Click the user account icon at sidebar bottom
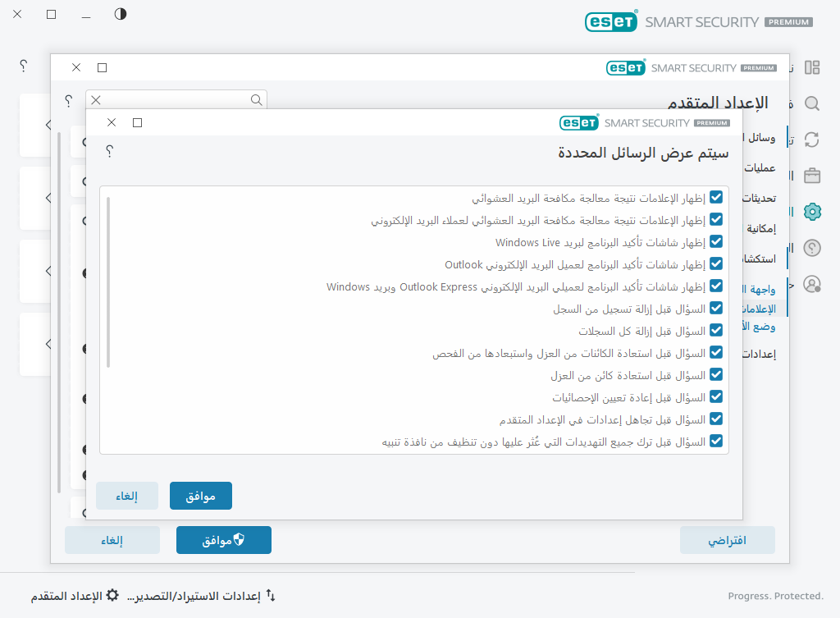The width and height of the screenshot is (840, 618). [x=811, y=283]
